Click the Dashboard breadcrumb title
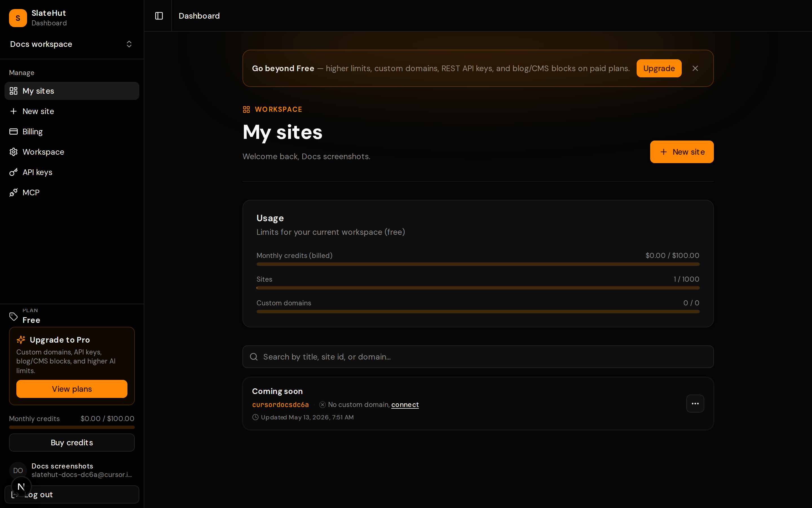The width and height of the screenshot is (812, 508). (199, 16)
